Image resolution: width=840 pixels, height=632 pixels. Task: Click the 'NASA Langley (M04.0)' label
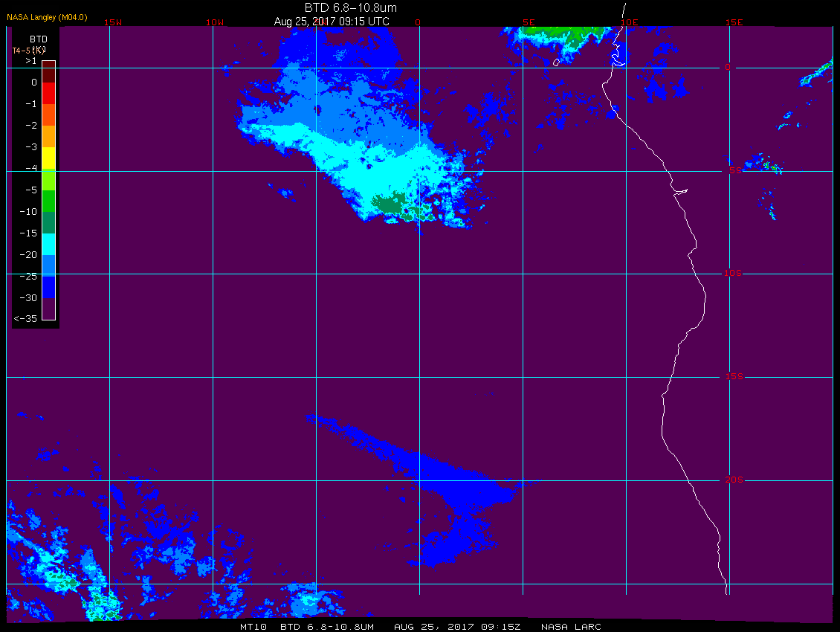[47, 17]
